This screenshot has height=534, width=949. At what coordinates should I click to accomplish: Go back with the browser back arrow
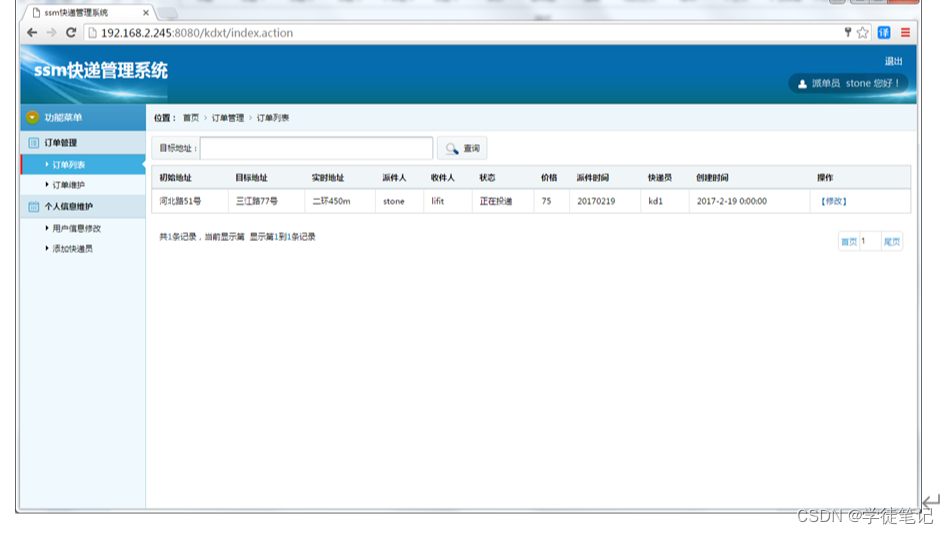pyautogui.click(x=32, y=33)
